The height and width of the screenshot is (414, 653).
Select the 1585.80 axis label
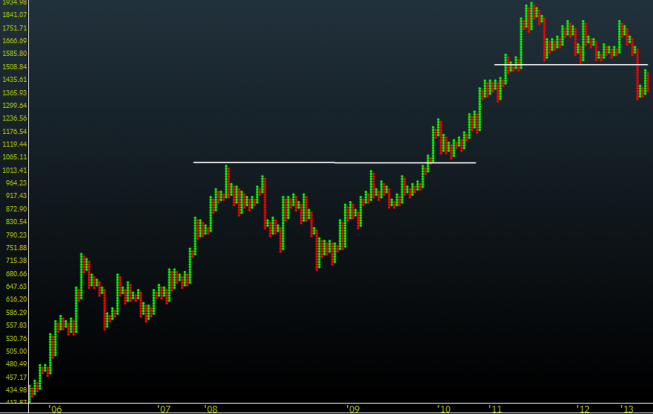(x=15, y=54)
